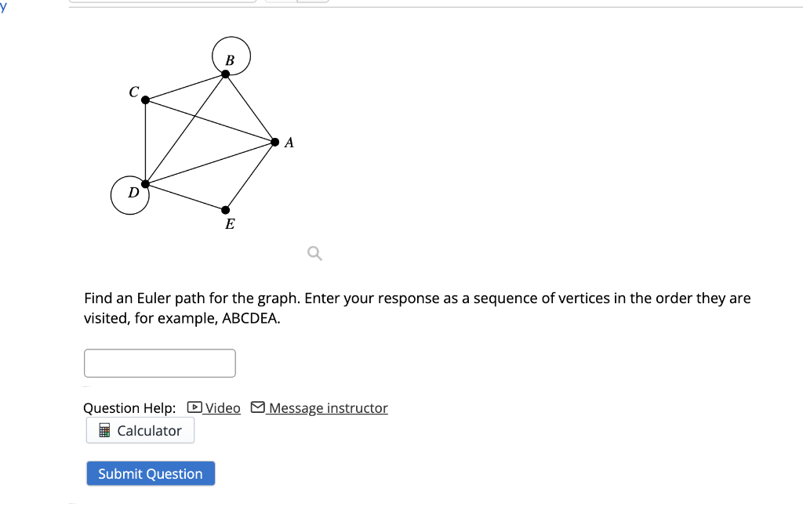Select vertex C in the graph
This screenshot has height=532, width=803.
[145, 100]
